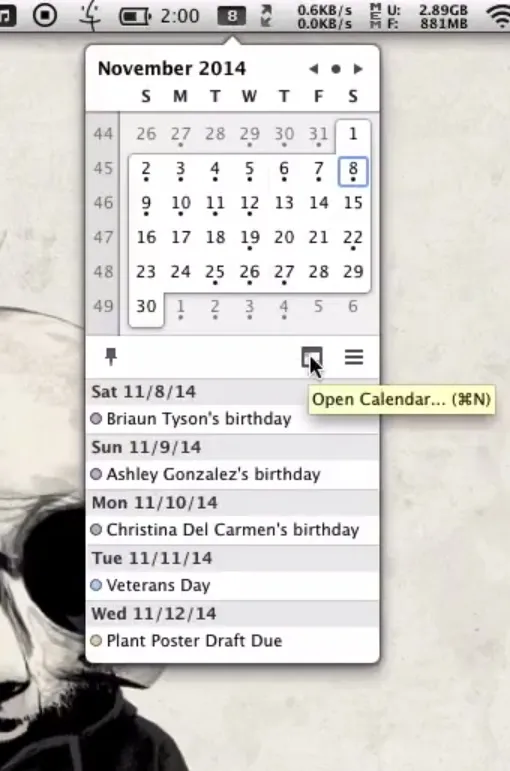510x771 pixels.
Task: Click the date icon in menu bar
Action: (232, 16)
